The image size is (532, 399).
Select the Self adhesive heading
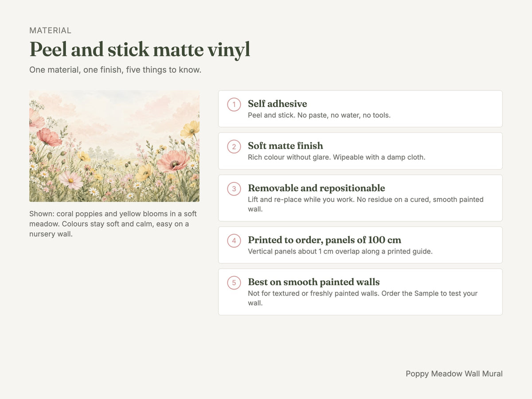pyautogui.click(x=278, y=104)
